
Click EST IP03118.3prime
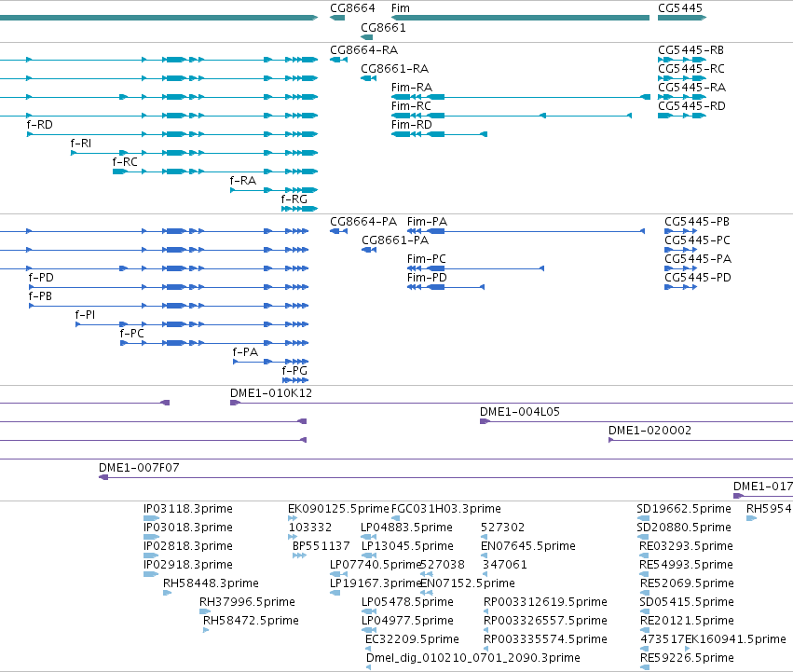pyautogui.click(x=188, y=510)
